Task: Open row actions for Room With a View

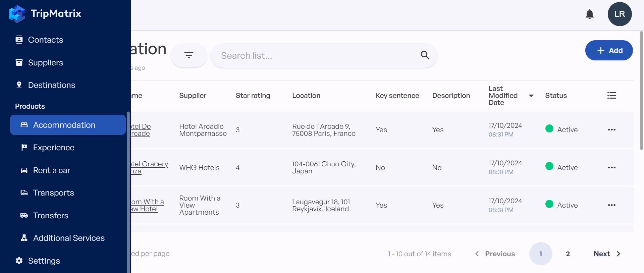Action: 611,205
